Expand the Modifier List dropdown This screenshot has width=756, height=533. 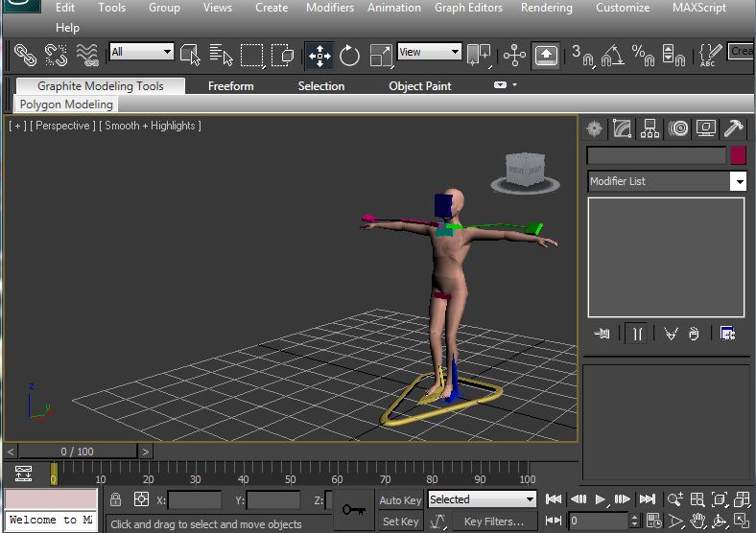738,181
